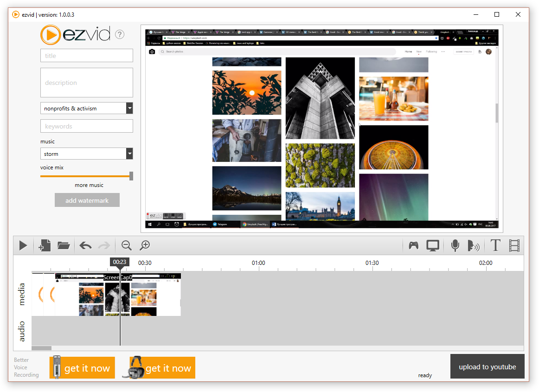Zoom out the timeline with the magnifier
539x392 pixels.
tap(126, 245)
